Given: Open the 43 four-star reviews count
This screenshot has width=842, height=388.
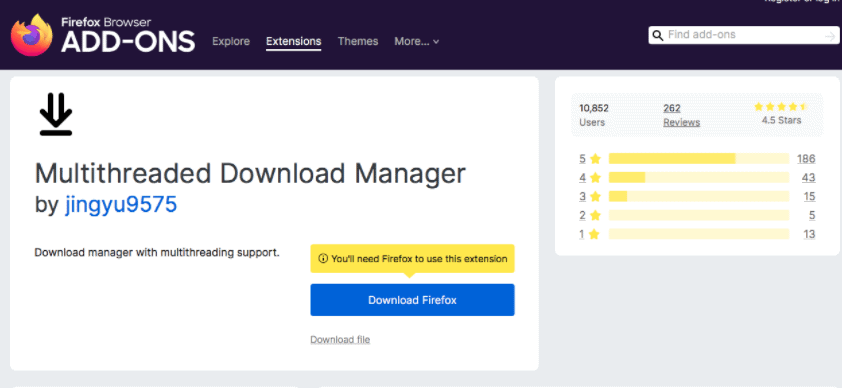Looking at the screenshot, I should click(x=809, y=177).
